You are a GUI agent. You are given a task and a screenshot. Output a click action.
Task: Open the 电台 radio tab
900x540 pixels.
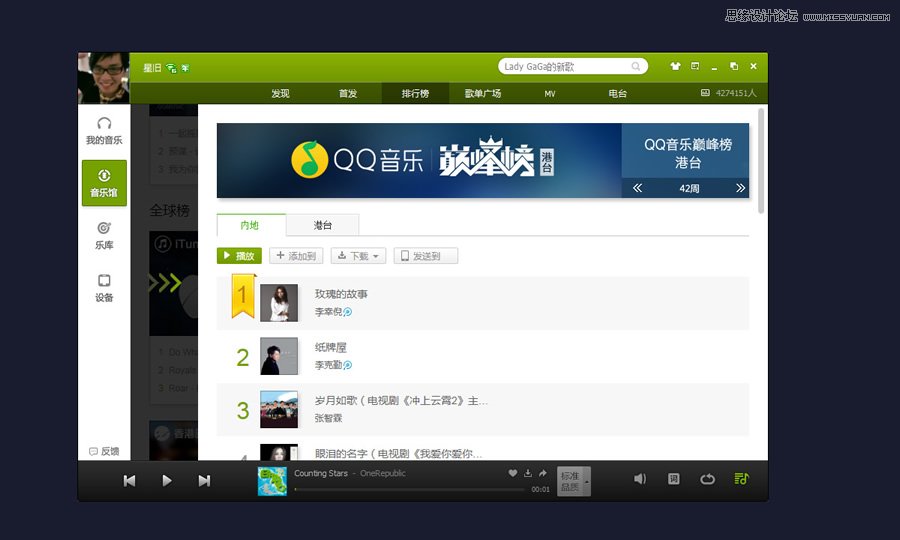(x=618, y=94)
